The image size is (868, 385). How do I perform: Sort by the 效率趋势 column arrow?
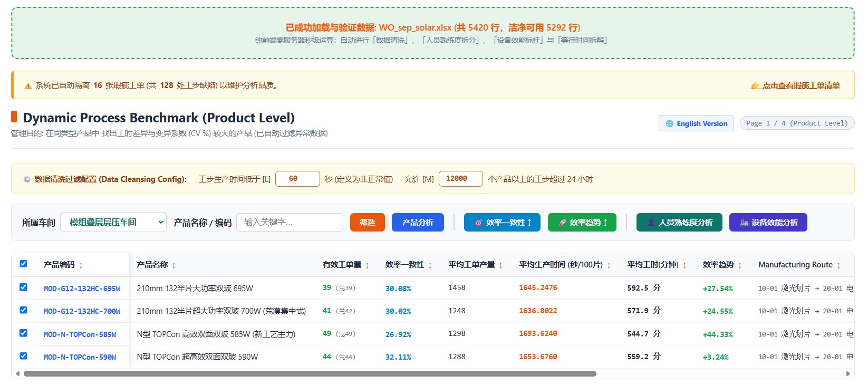[739, 265]
